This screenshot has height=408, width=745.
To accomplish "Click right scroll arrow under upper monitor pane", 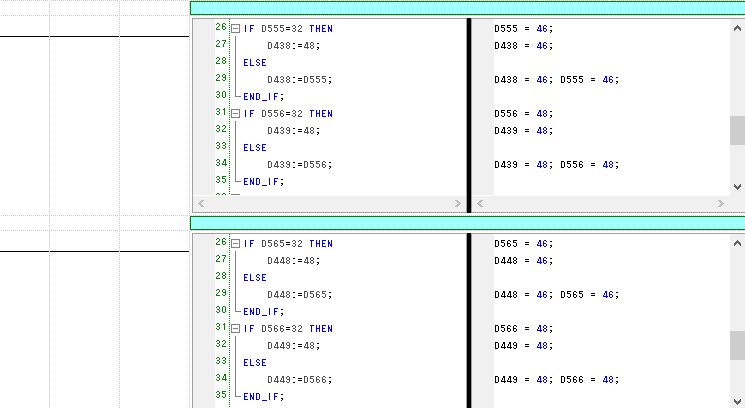I will tap(721, 203).
